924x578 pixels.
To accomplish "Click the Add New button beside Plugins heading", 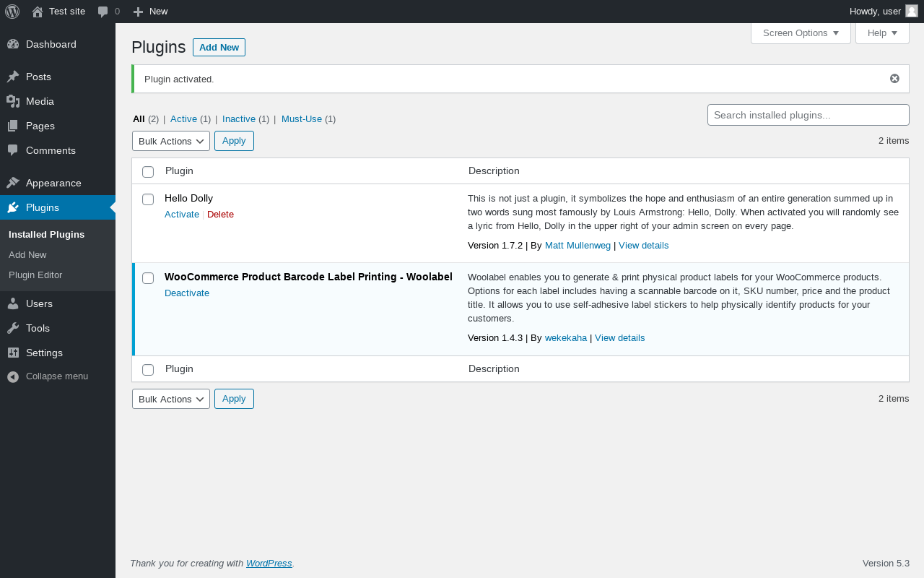I will pos(219,47).
